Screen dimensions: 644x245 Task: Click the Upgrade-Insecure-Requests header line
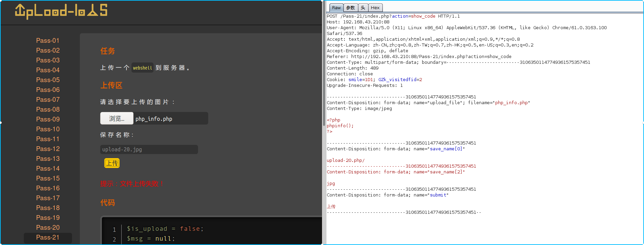(365, 86)
